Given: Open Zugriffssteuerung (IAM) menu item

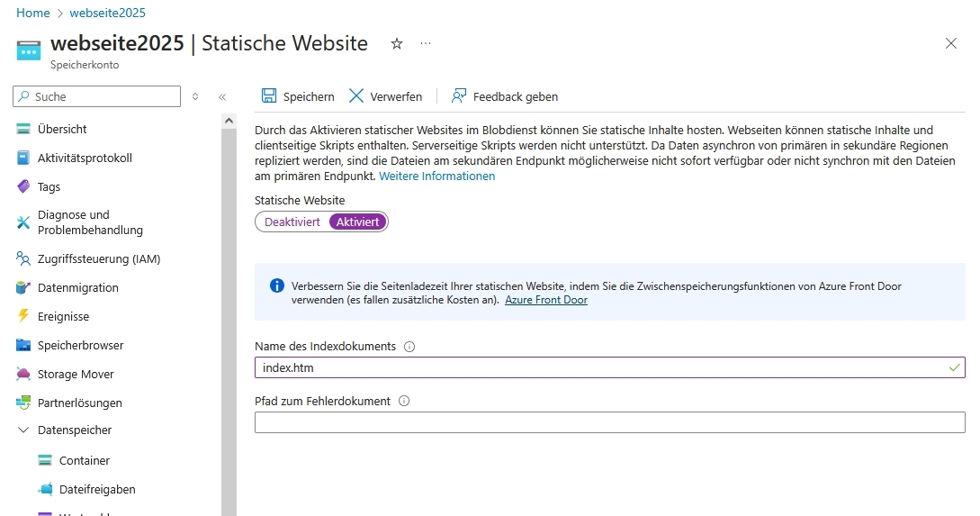Looking at the screenshot, I should pyautogui.click(x=99, y=258).
